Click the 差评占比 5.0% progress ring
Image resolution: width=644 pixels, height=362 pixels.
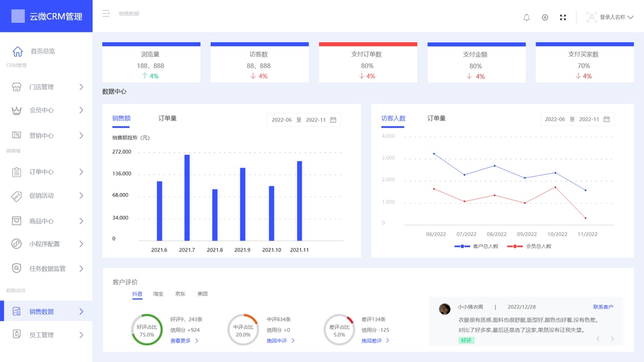(339, 329)
